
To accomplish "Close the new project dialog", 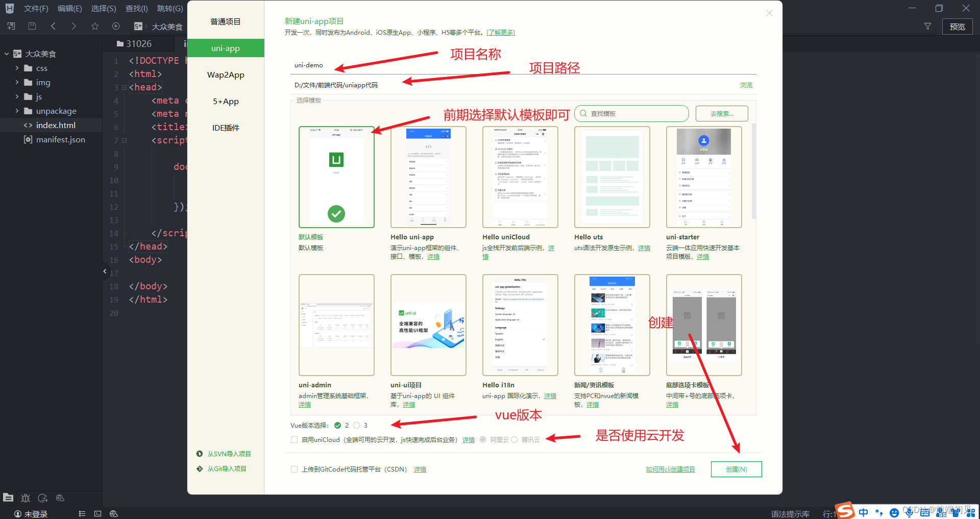I will pos(769,13).
